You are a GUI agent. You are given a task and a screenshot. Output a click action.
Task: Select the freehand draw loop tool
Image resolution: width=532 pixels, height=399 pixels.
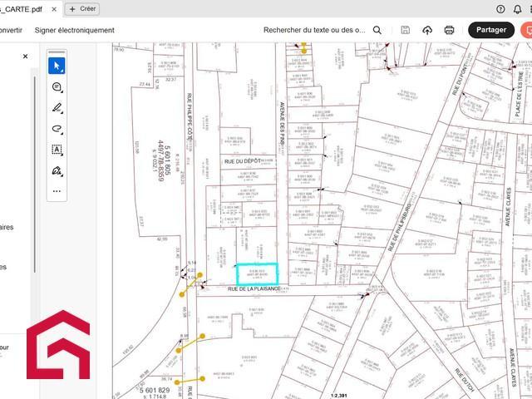[57, 129]
